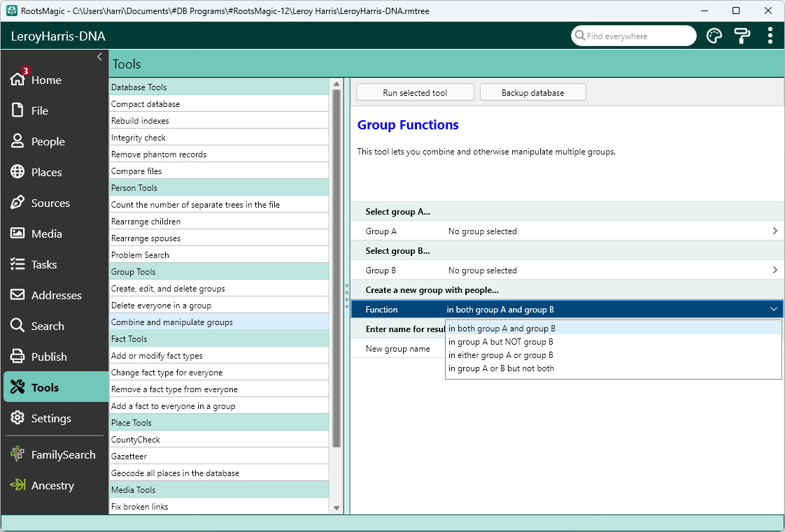Open Publish printer icon
Screen dimensions: 785x532
coord(17,356)
